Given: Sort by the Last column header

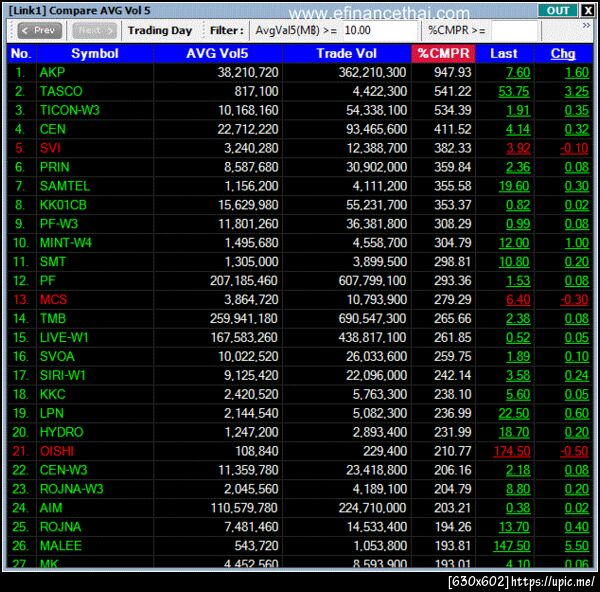Looking at the screenshot, I should pos(504,54).
